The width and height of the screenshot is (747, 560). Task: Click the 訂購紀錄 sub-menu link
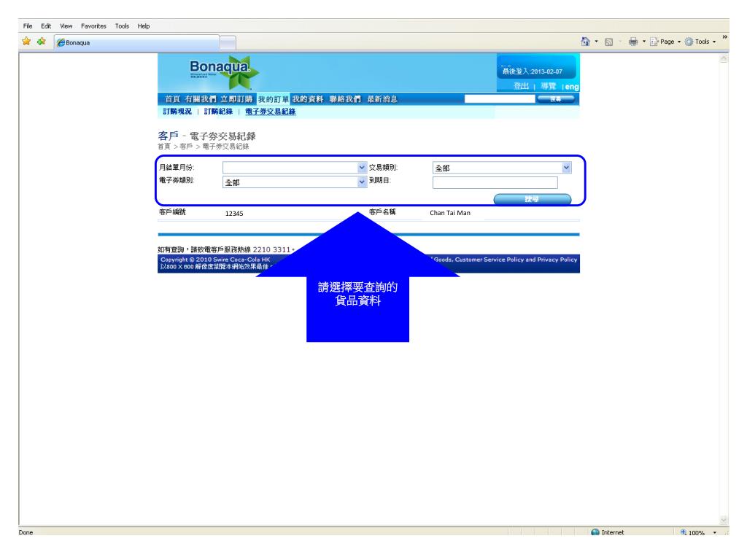coord(218,112)
